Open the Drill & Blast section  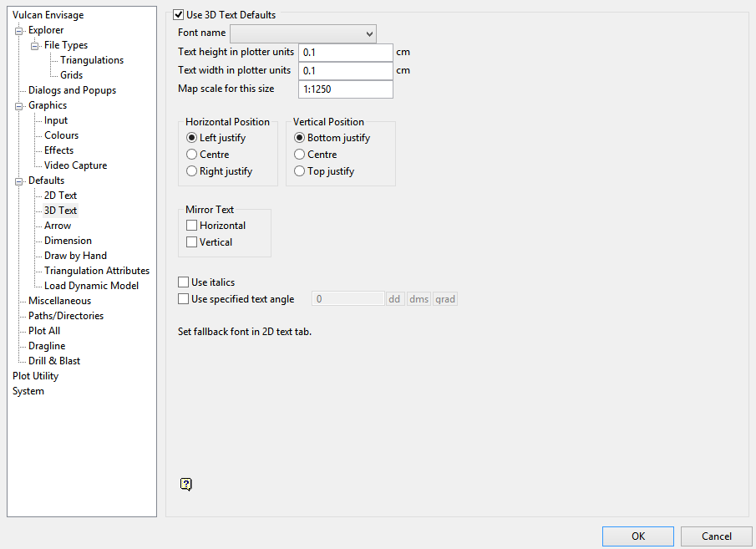54,361
